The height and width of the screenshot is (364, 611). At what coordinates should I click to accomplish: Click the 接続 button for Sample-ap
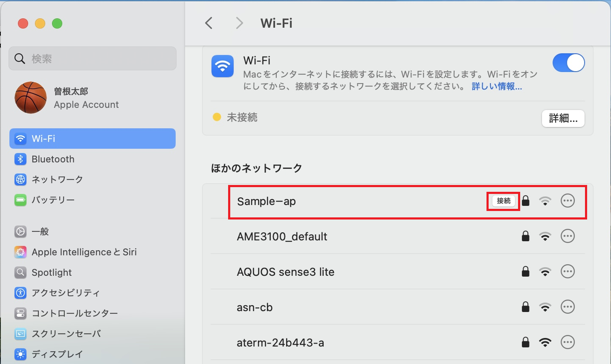[504, 201]
